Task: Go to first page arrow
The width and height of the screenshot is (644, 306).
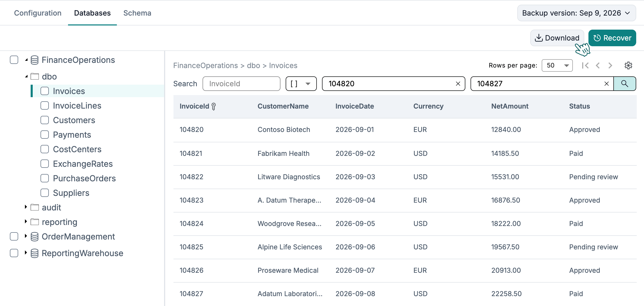Action: point(585,65)
